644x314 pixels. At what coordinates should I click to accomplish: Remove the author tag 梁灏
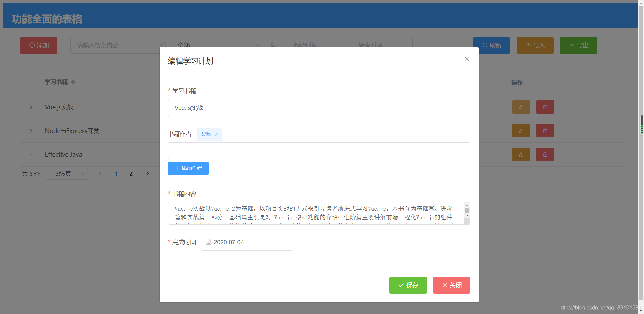coord(217,134)
